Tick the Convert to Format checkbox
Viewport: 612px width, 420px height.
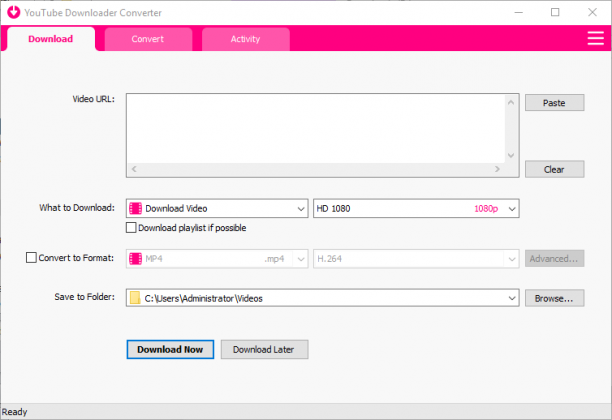tap(31, 258)
